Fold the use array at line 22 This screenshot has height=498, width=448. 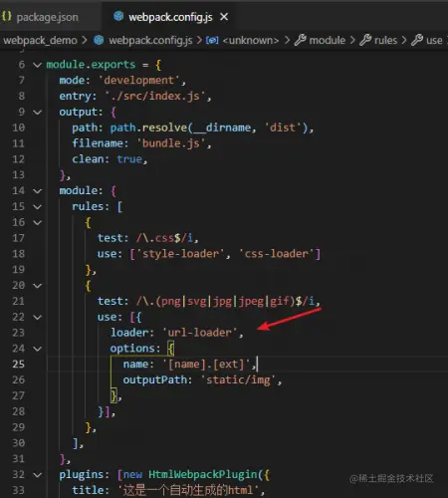point(38,317)
